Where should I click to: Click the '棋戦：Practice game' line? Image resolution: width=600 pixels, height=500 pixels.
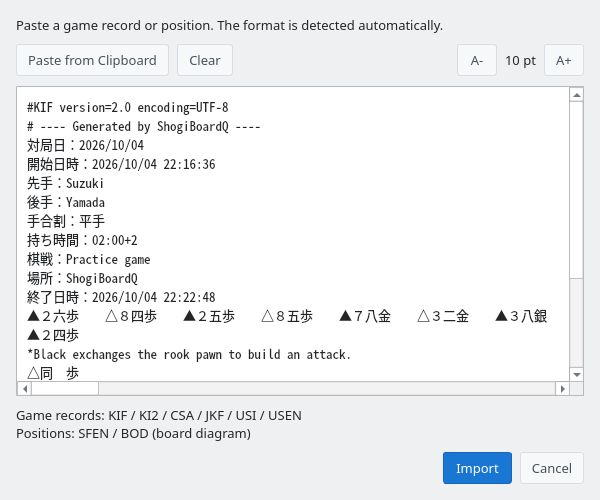point(89,259)
